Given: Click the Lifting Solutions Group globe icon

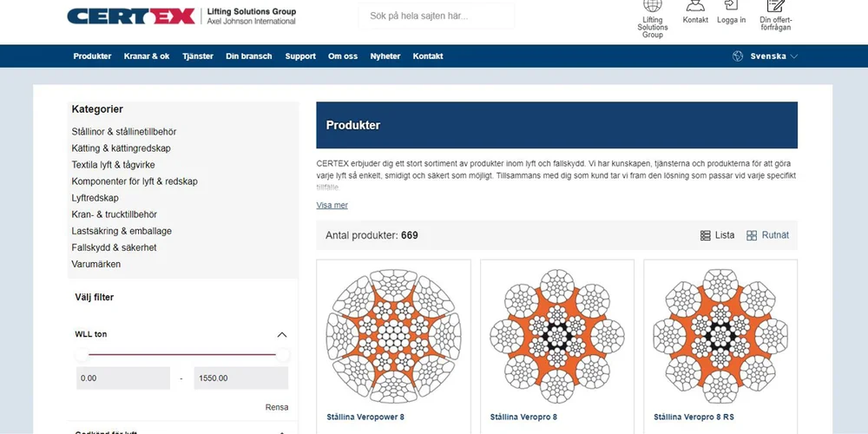Looking at the screenshot, I should (x=653, y=5).
